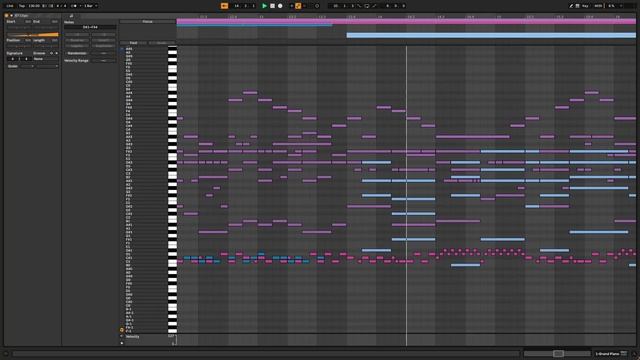Click the arrangement position field

(244, 6)
